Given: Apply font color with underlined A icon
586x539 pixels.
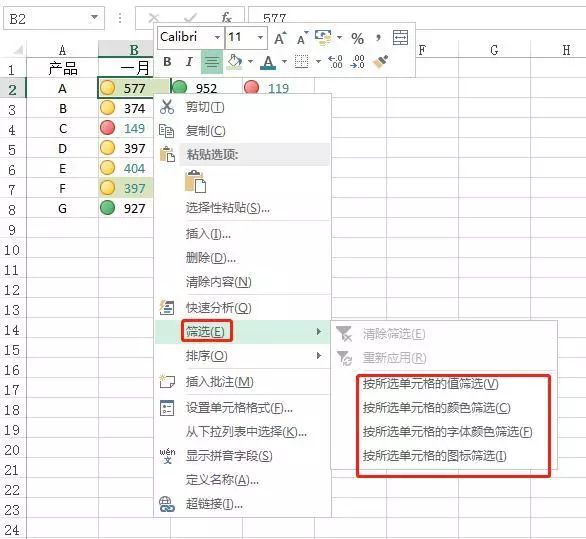Looking at the screenshot, I should pos(268,62).
